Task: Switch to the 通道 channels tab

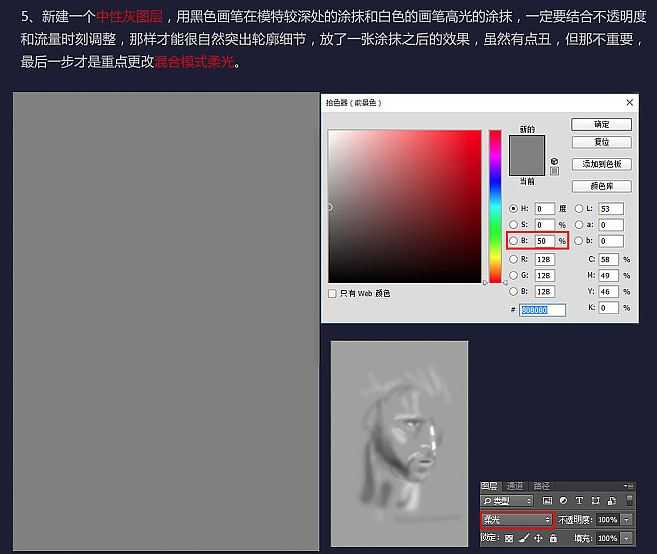Action: (x=515, y=486)
